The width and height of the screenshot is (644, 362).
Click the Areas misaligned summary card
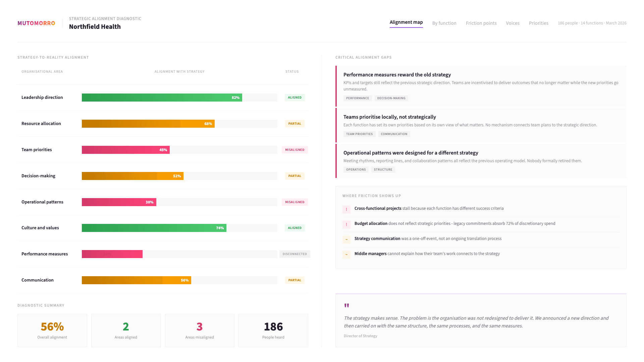coord(200,330)
